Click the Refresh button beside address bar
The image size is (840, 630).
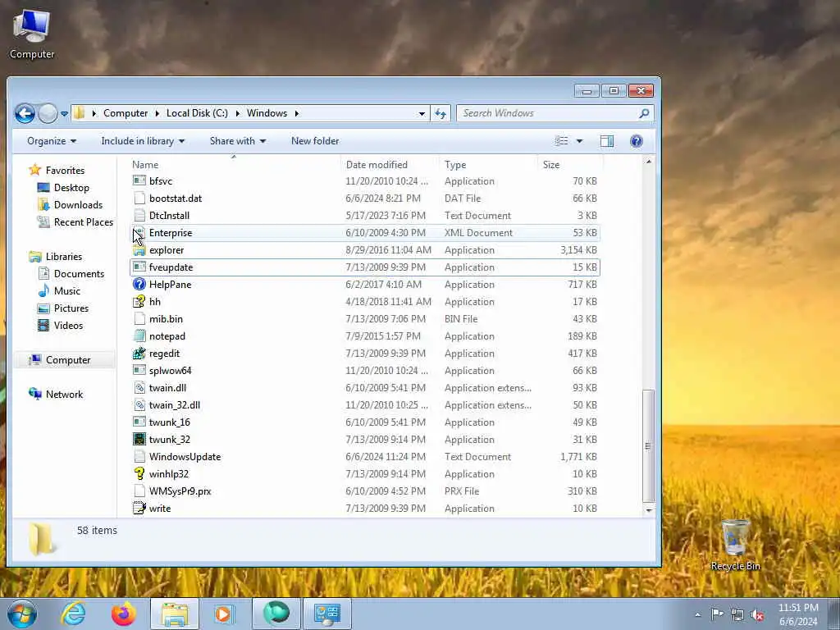[x=441, y=113]
